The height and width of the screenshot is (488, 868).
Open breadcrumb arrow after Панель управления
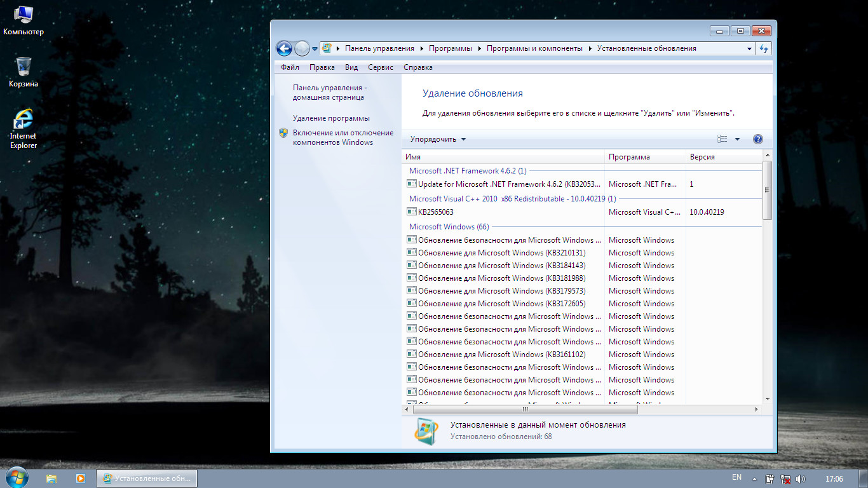(x=421, y=48)
